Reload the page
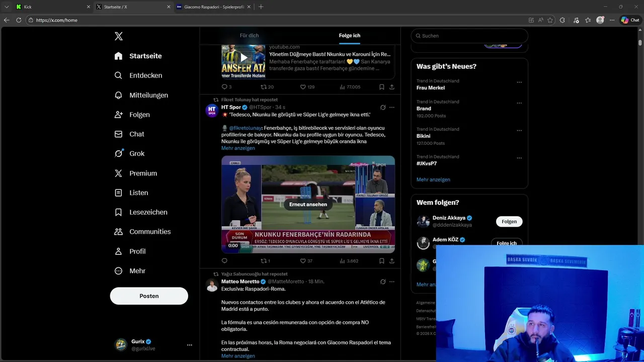This screenshot has width=644, height=362. click(x=19, y=20)
